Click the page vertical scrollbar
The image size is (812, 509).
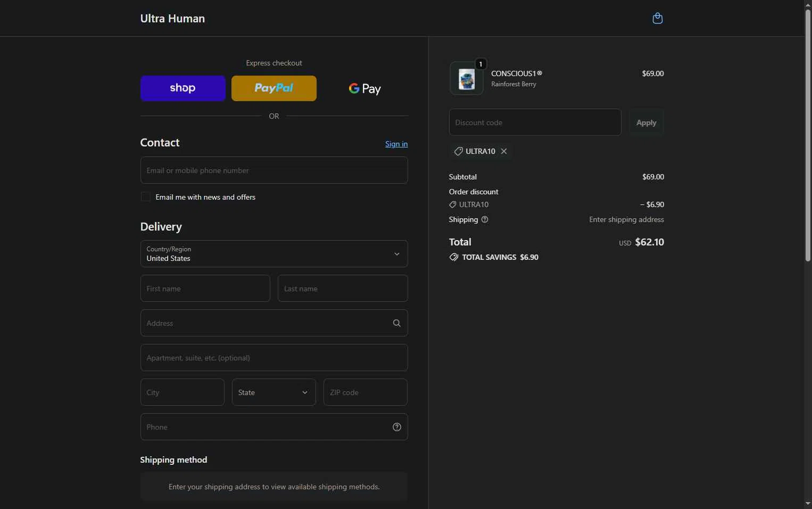pos(808,136)
